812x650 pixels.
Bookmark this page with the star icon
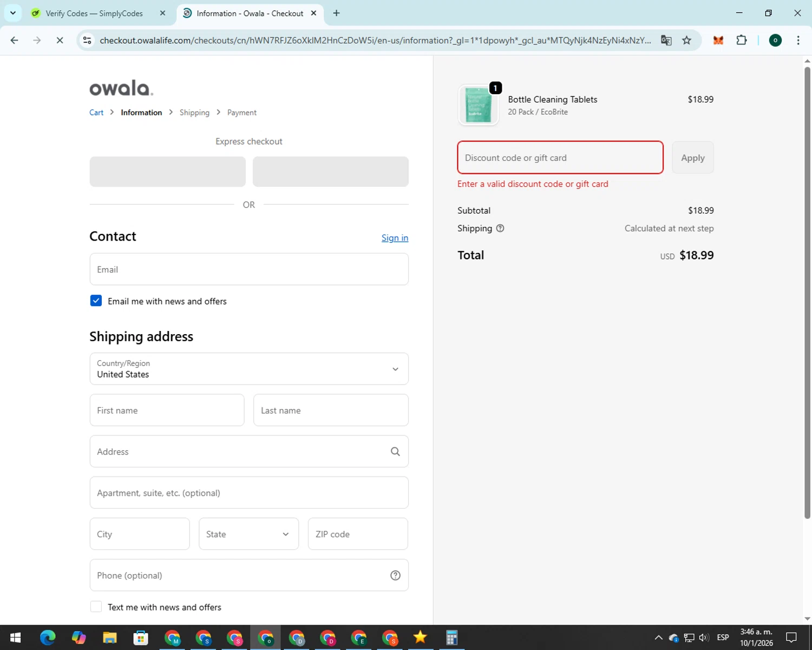pos(686,40)
